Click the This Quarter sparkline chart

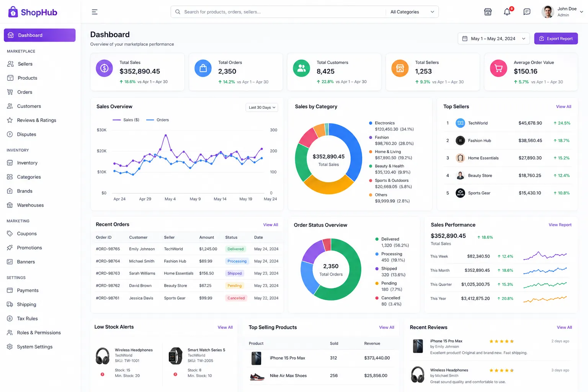[545, 284]
